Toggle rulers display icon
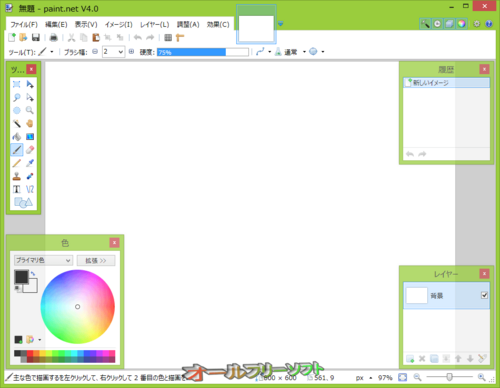Screen dimensions: 500x388 (180, 38)
